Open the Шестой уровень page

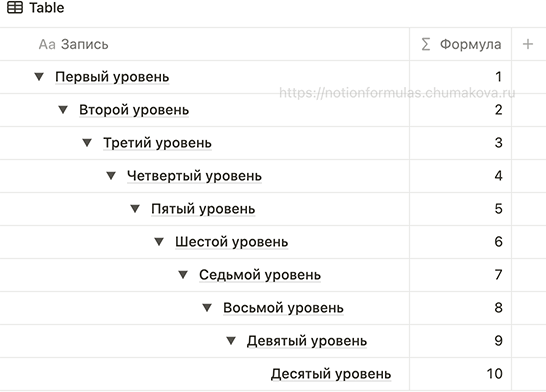(232, 242)
